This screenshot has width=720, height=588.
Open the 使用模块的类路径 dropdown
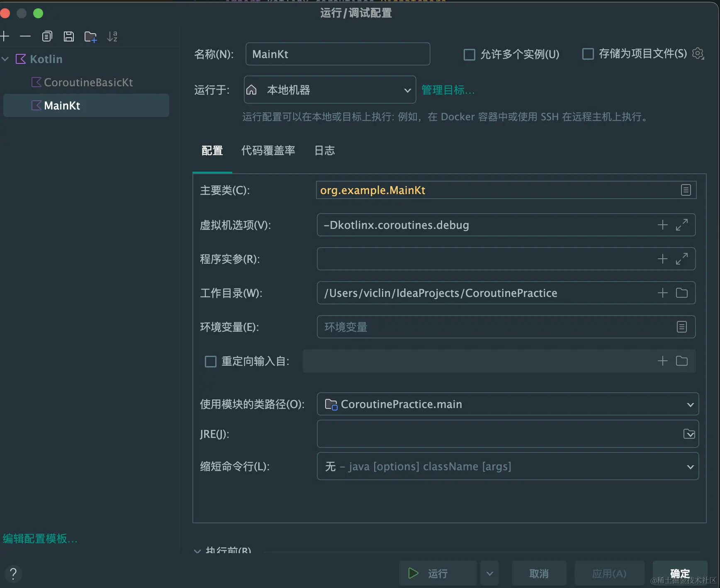coord(508,404)
